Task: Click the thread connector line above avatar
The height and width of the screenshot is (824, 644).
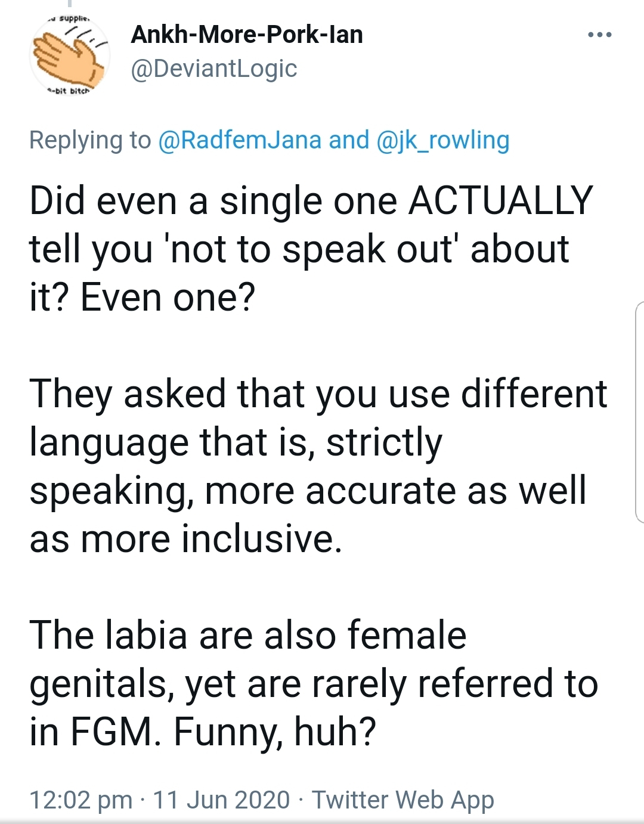Action: (x=70, y=5)
